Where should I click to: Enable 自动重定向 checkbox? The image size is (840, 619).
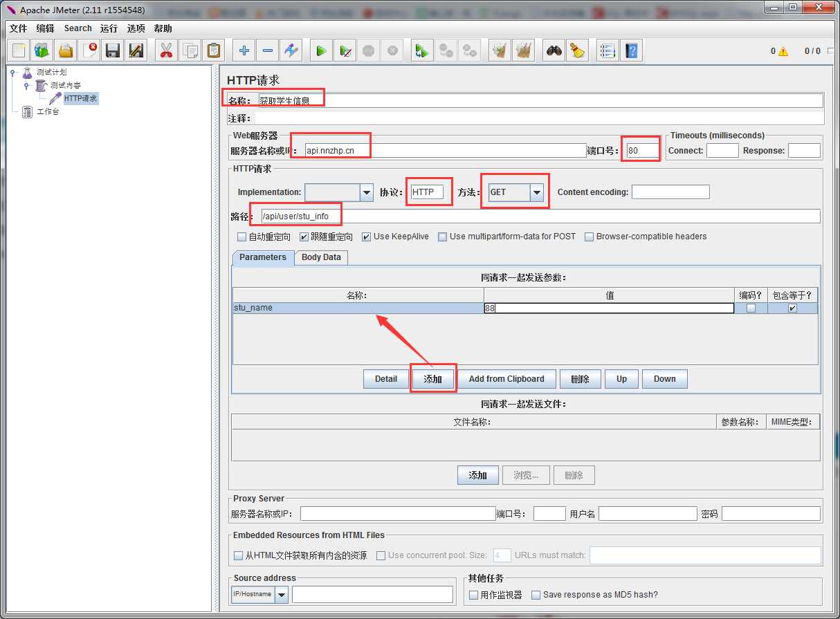tap(241, 237)
